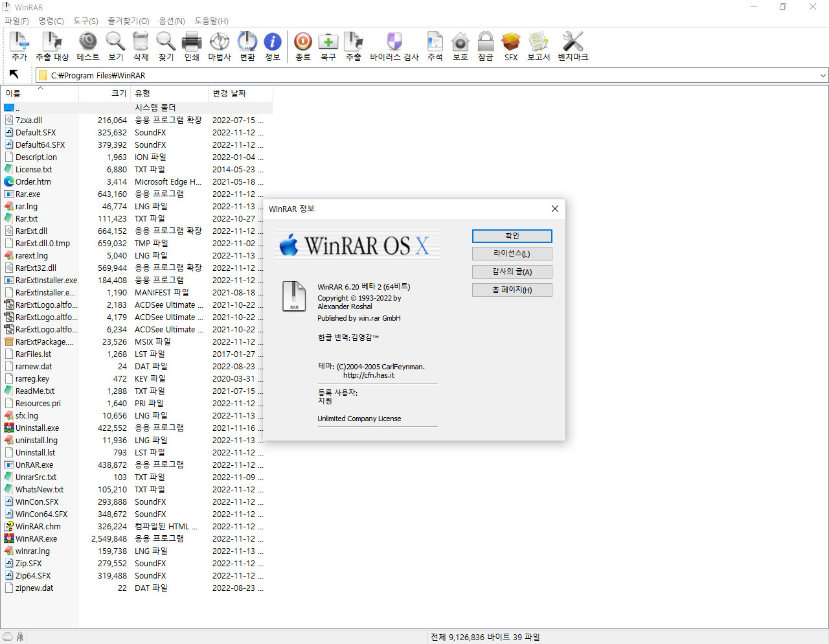Image resolution: width=829 pixels, height=644 pixels.
Task: Click the key icon in status bar
Action: (x=20, y=637)
